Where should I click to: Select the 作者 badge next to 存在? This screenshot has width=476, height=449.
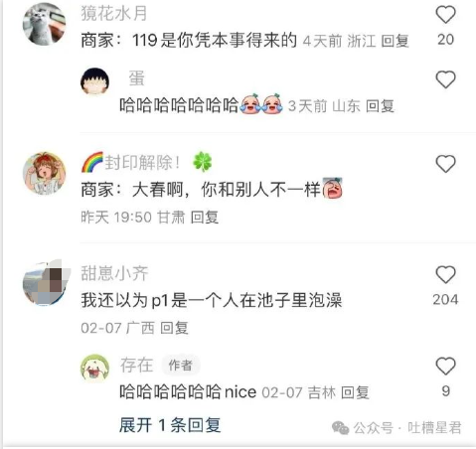coord(181,366)
